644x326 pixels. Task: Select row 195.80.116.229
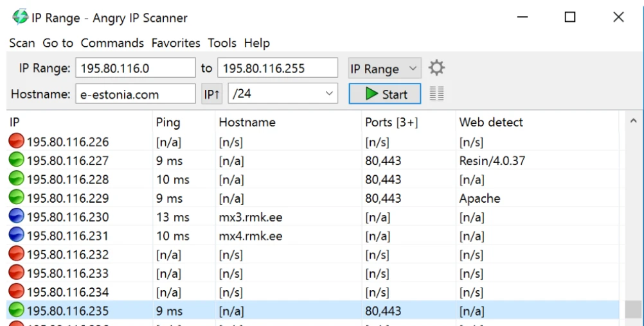[313, 198]
